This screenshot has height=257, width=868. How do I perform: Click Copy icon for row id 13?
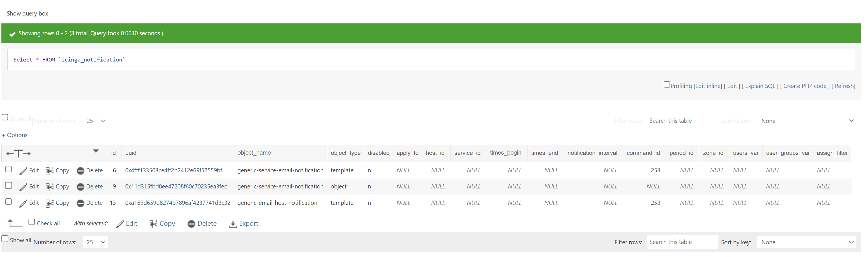click(x=50, y=203)
